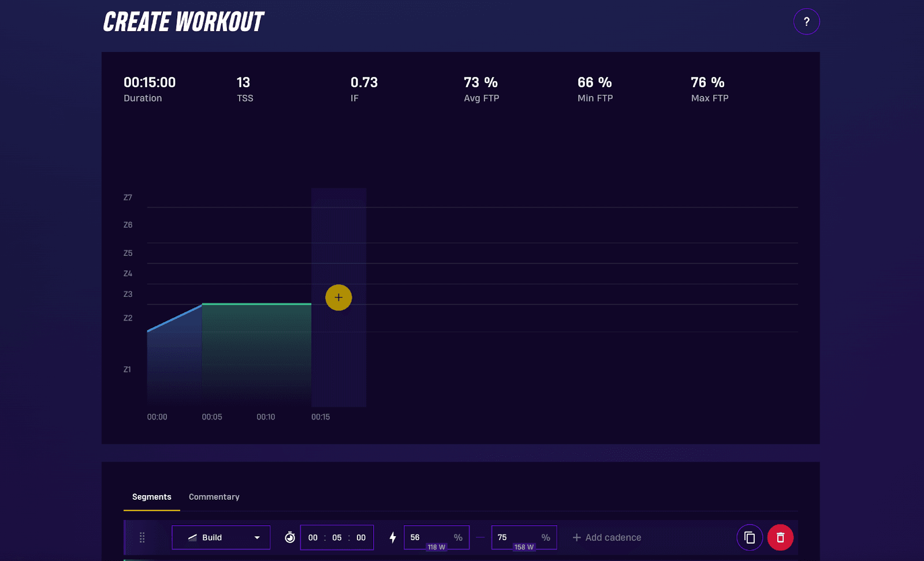Image resolution: width=924 pixels, height=561 pixels.
Task: Select the Segments tab
Action: tap(151, 497)
